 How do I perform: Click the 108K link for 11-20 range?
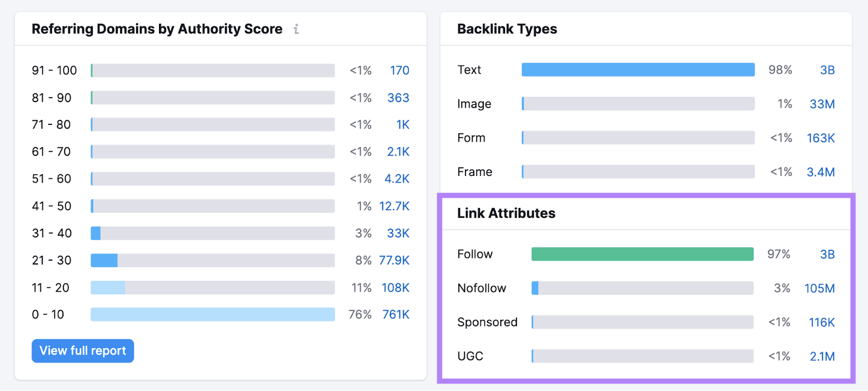click(x=395, y=287)
